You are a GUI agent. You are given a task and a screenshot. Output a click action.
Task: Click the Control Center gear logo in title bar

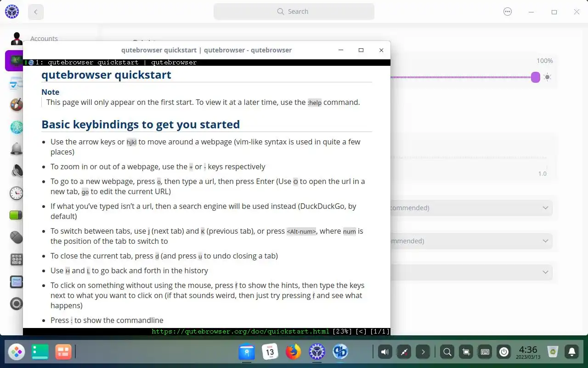click(12, 11)
